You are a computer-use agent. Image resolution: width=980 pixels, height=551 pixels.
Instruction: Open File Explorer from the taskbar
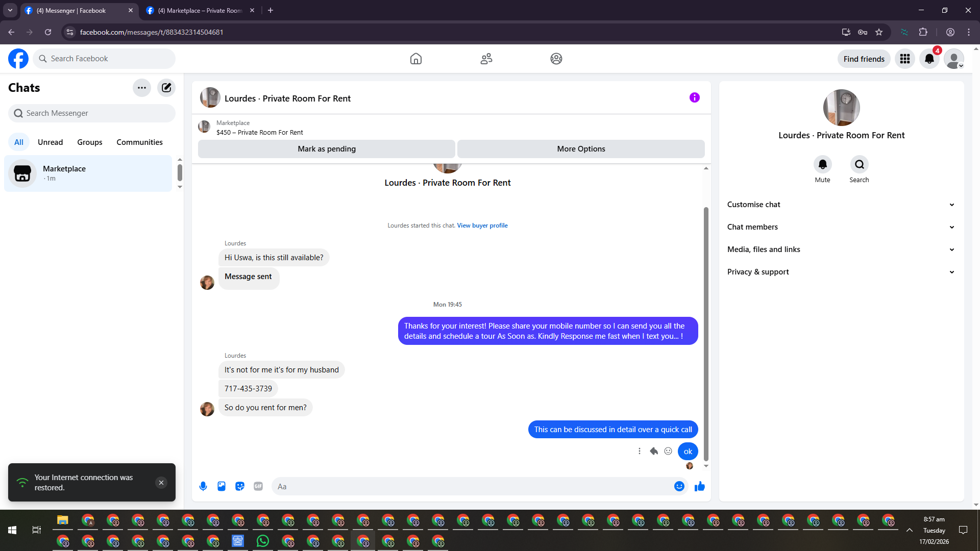[63, 520]
